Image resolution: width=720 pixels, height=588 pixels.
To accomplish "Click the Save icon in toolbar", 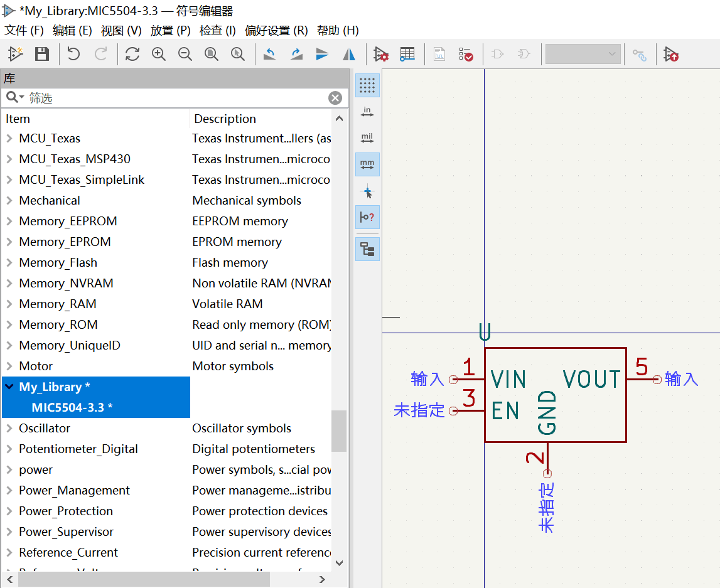I will [42, 55].
